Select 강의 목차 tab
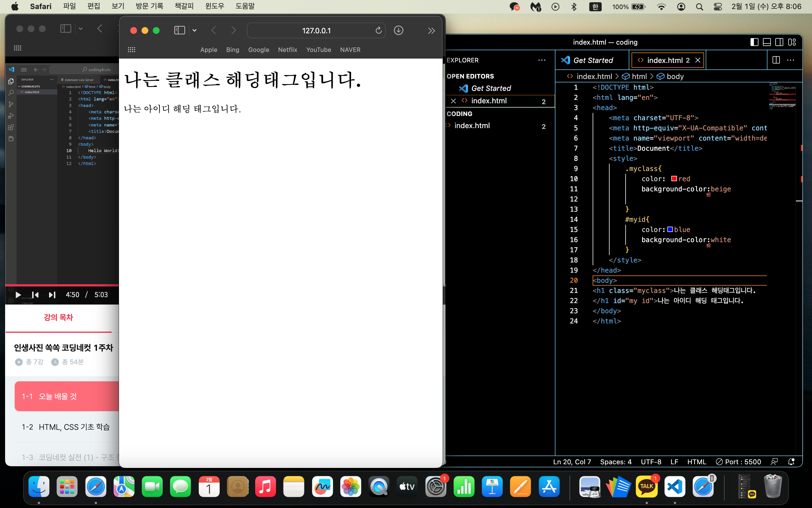This screenshot has width=812, height=508. coord(58,317)
